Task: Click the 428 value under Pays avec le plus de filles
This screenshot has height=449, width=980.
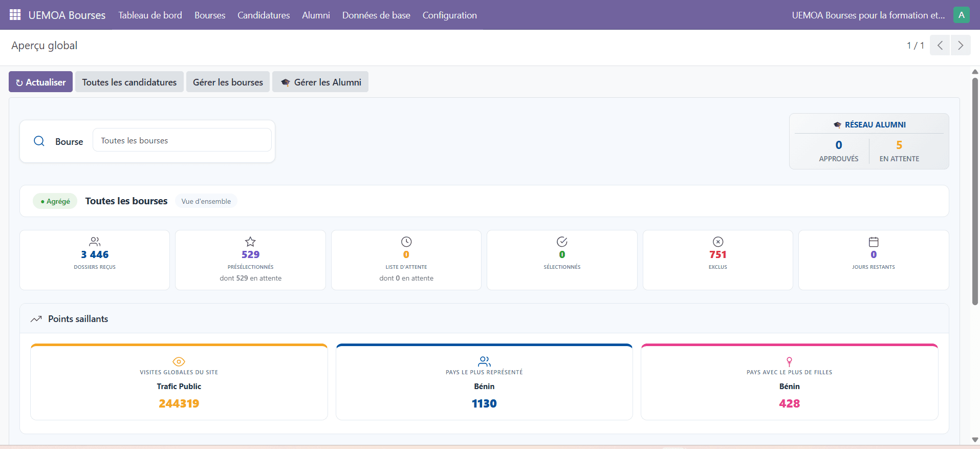Action: 789,403
